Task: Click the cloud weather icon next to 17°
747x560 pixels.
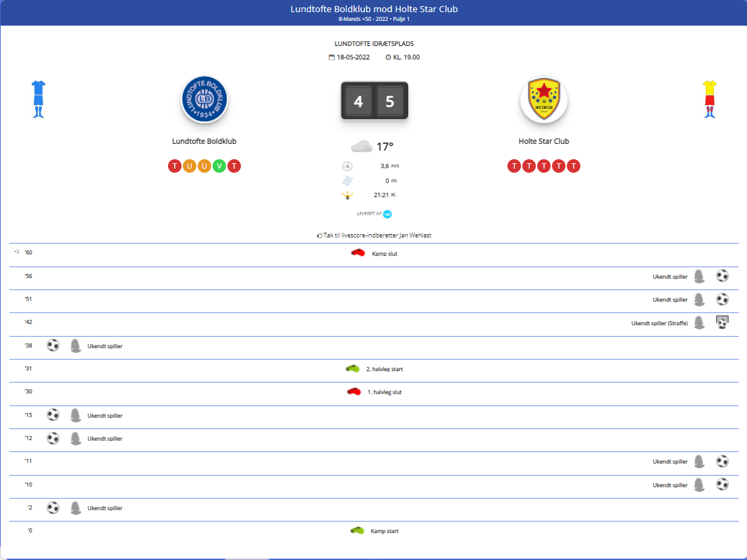Action: point(361,146)
